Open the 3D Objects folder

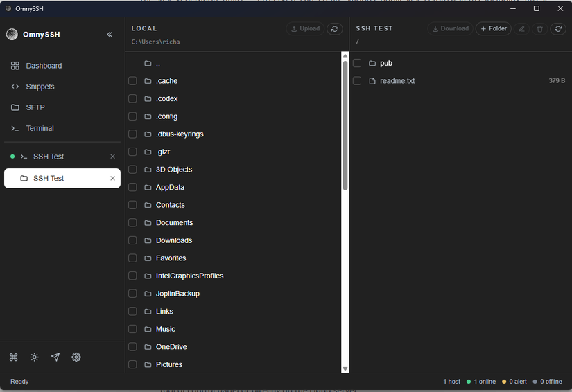(174, 170)
